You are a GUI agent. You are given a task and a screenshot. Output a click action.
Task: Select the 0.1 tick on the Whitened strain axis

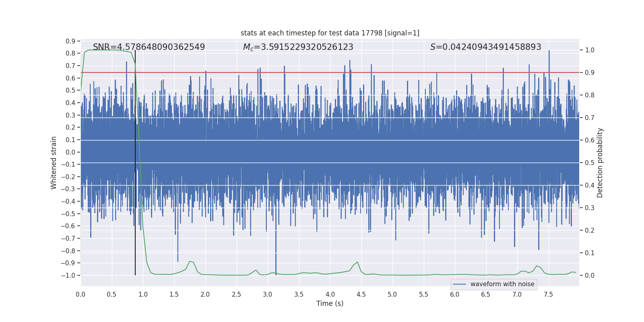tap(70, 140)
